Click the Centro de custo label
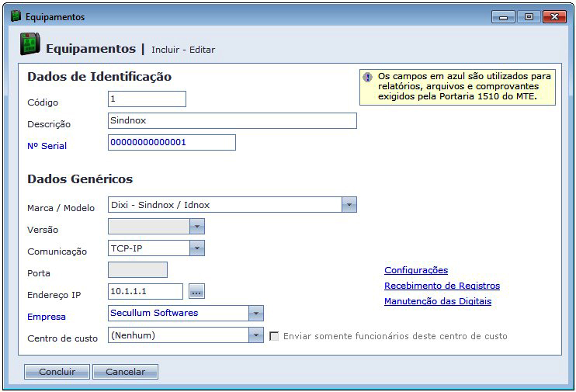Screen dimensions: 576x392 [x=62, y=338]
